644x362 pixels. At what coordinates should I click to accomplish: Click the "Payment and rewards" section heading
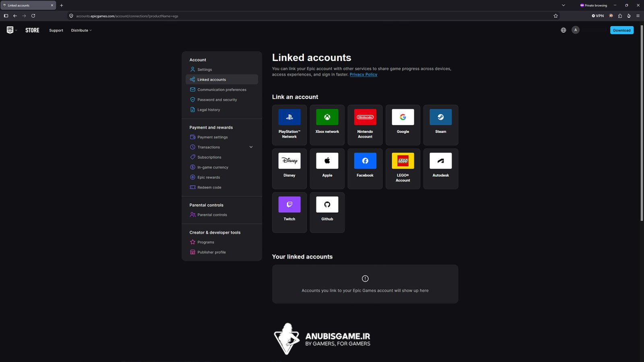pos(211,128)
